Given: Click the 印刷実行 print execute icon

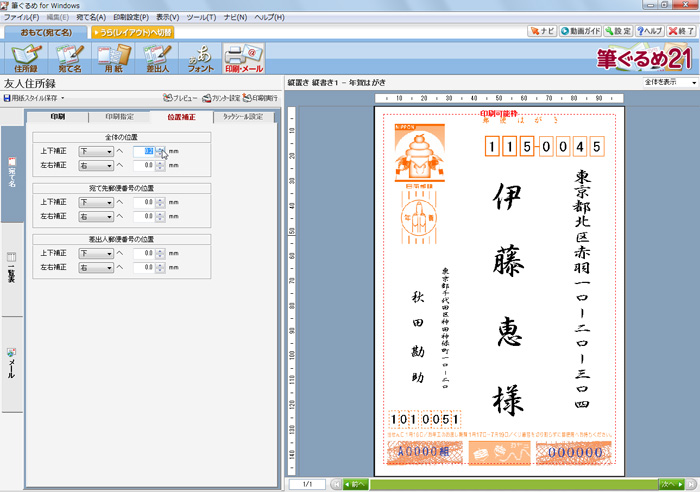Looking at the screenshot, I should (259, 99).
